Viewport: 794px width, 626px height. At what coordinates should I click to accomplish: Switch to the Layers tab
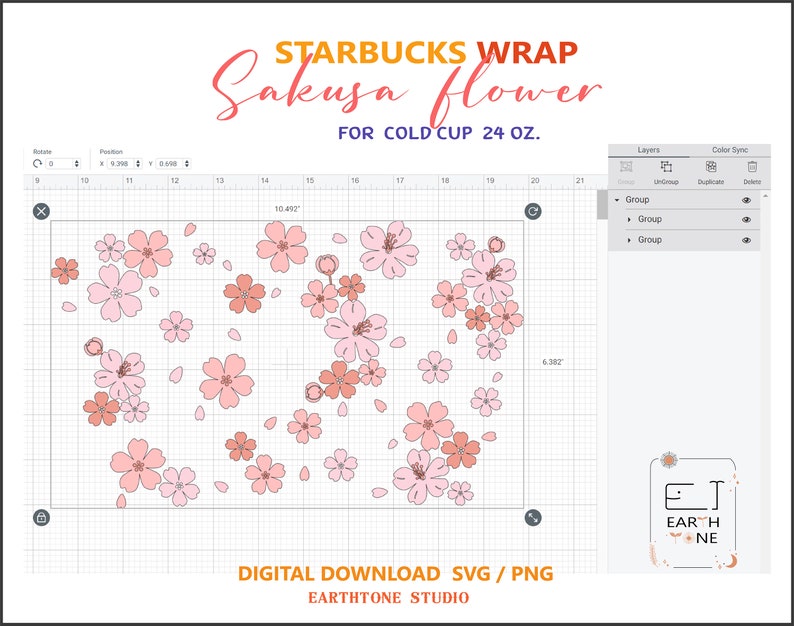[648, 150]
